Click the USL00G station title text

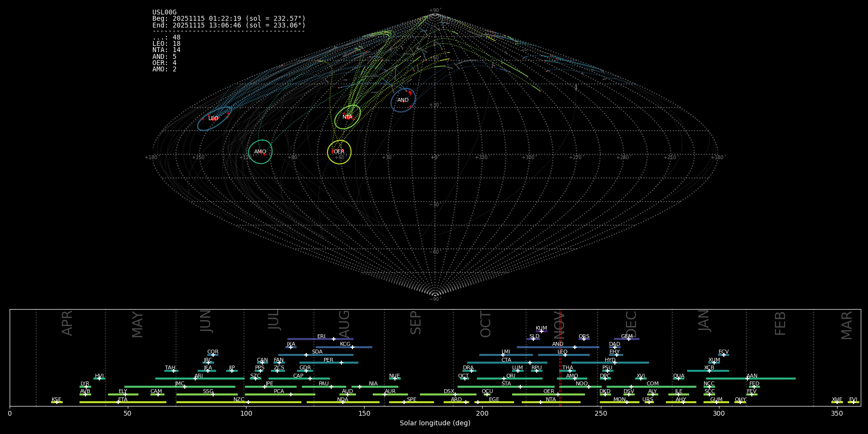[x=164, y=13]
